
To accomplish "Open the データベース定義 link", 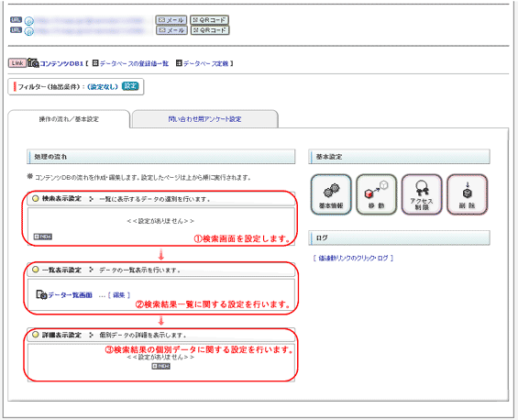I will tap(205, 63).
